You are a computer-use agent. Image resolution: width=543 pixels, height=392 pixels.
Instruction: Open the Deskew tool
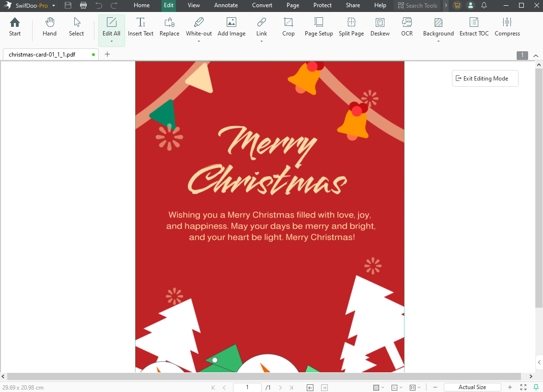pyautogui.click(x=380, y=26)
